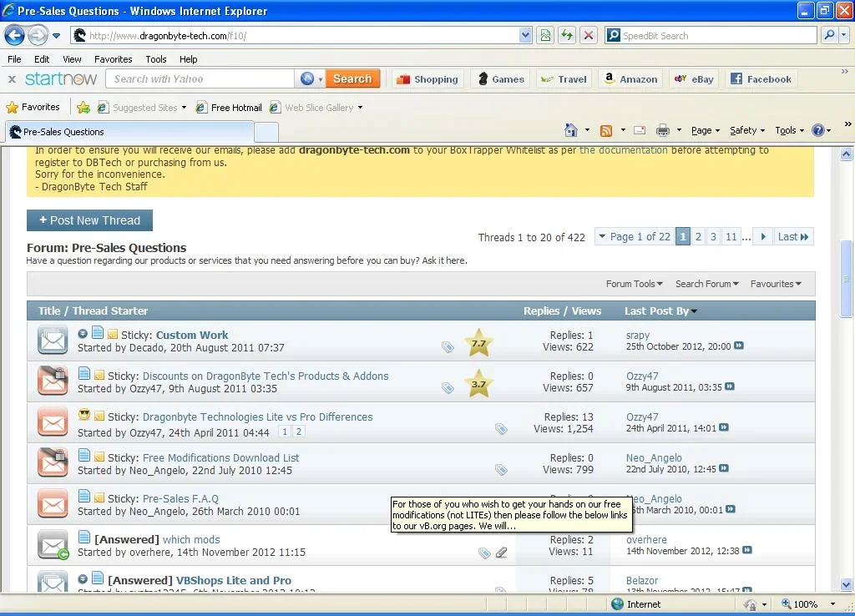
Task: Click the Add to Favorites Bar star icon
Action: pos(83,108)
